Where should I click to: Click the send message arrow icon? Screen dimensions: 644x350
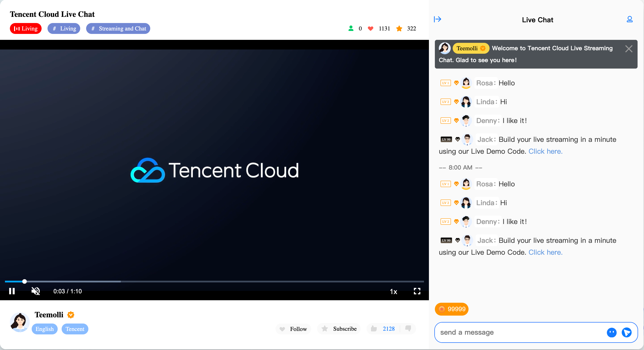[x=626, y=332]
